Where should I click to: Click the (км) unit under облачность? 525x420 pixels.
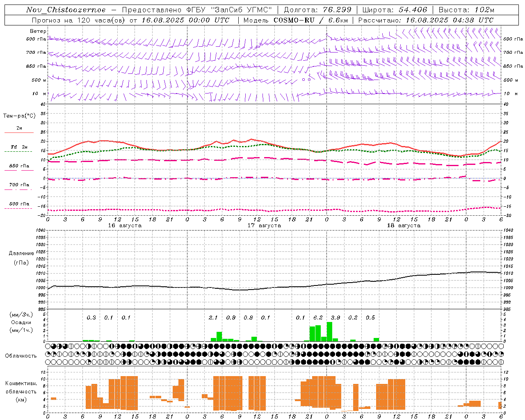[21, 399]
